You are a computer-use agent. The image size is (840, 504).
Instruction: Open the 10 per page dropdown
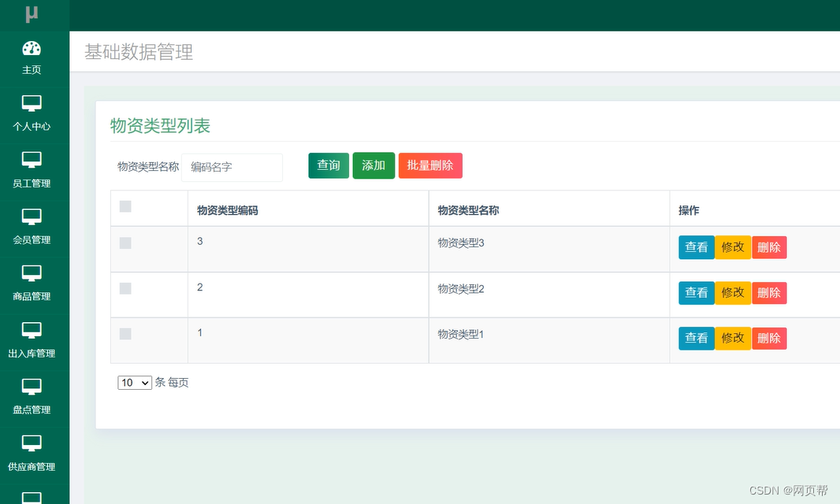(135, 383)
